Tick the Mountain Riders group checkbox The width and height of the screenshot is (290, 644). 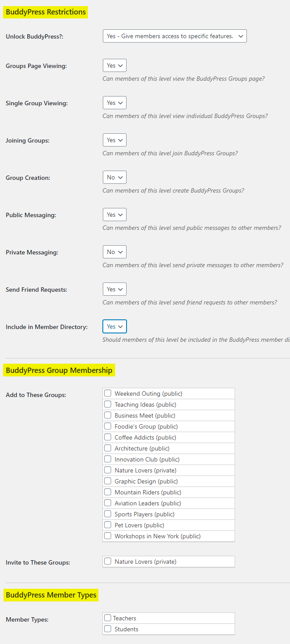click(x=108, y=492)
